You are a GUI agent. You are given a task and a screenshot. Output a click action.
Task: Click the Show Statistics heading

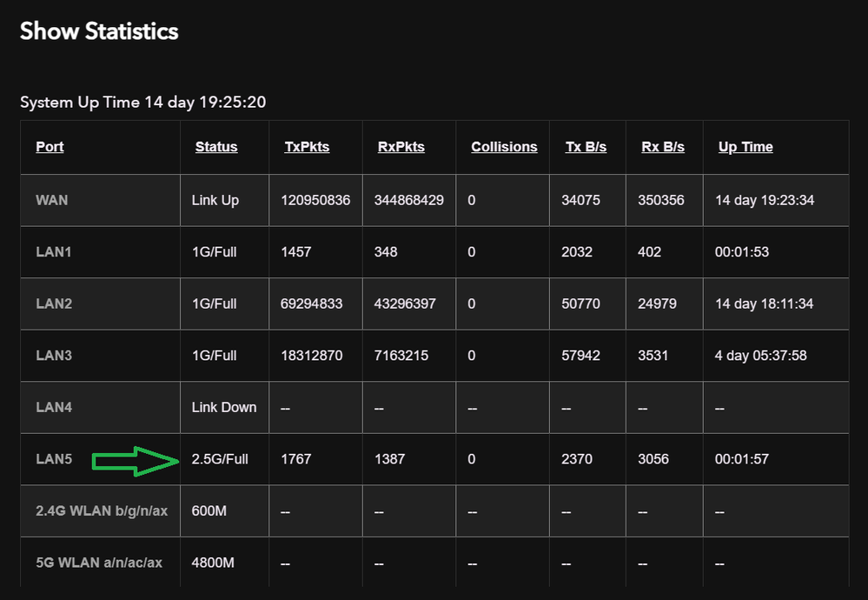pyautogui.click(x=99, y=31)
